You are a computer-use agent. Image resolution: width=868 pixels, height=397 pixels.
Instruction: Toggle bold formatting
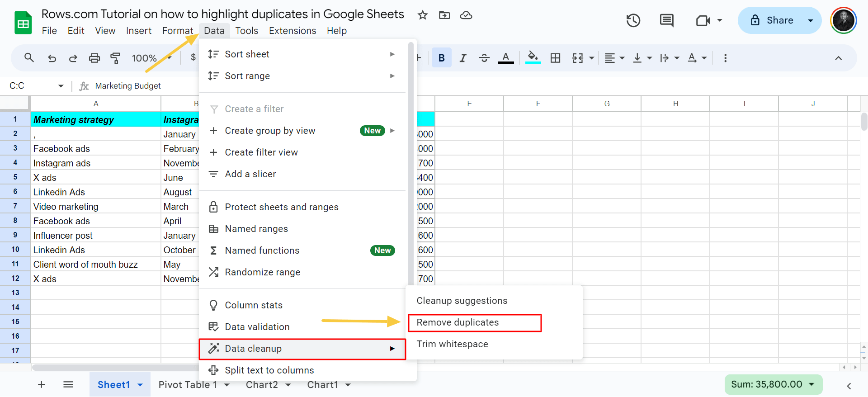[x=442, y=58]
